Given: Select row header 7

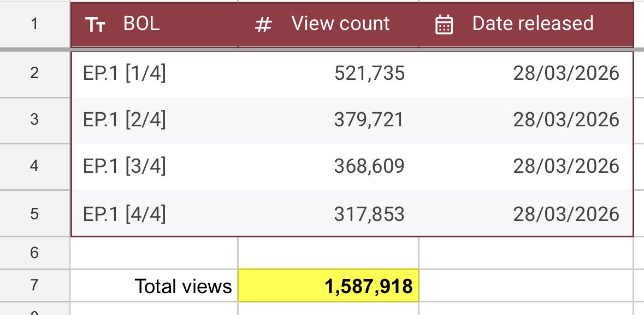Looking at the screenshot, I should click(34, 285).
